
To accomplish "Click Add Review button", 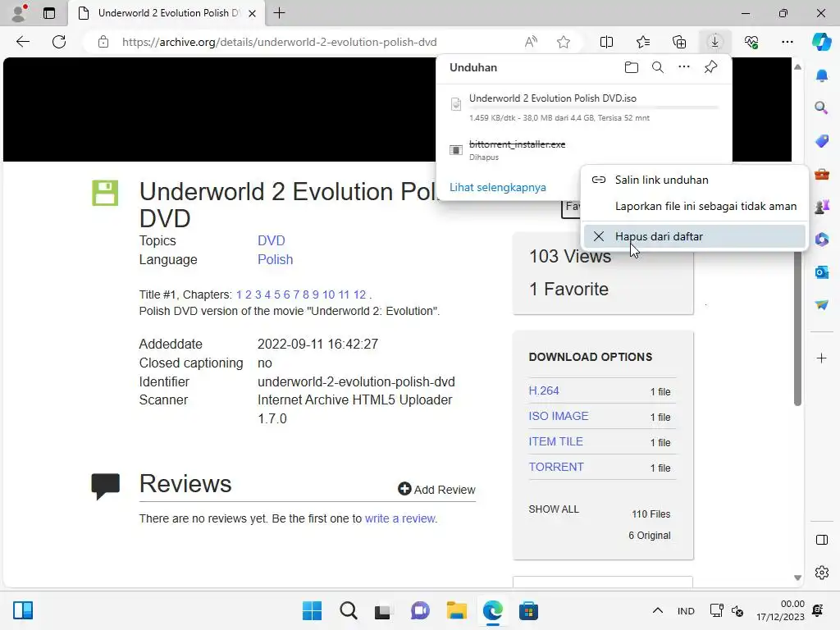I will [x=436, y=489].
